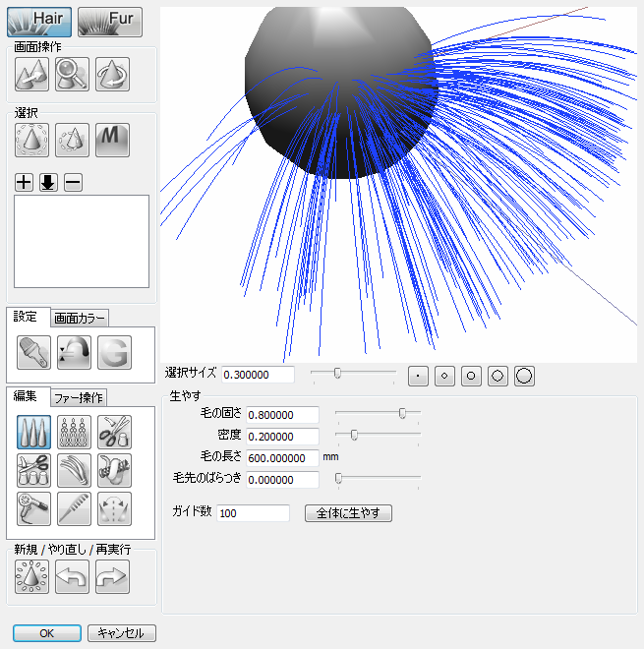Click the 毛の長さ value field
The image size is (644, 649).
click(283, 458)
